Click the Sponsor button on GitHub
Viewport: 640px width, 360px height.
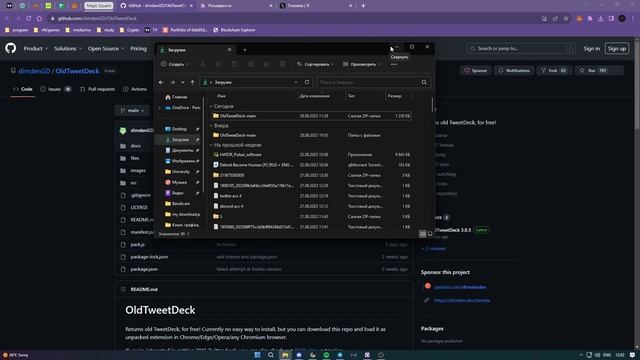point(476,71)
